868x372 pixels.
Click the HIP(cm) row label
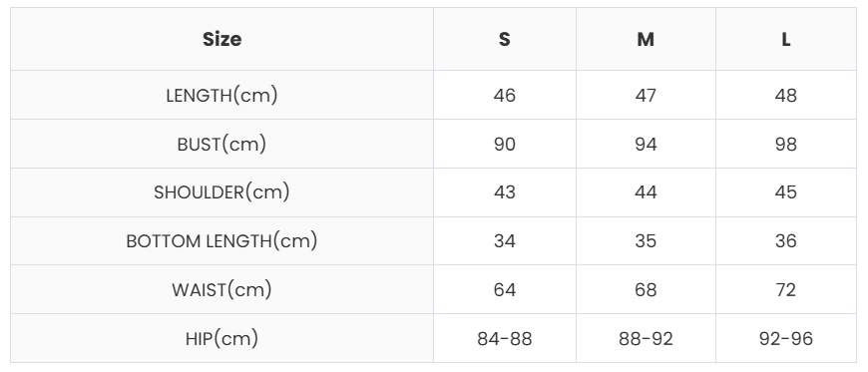(221, 338)
